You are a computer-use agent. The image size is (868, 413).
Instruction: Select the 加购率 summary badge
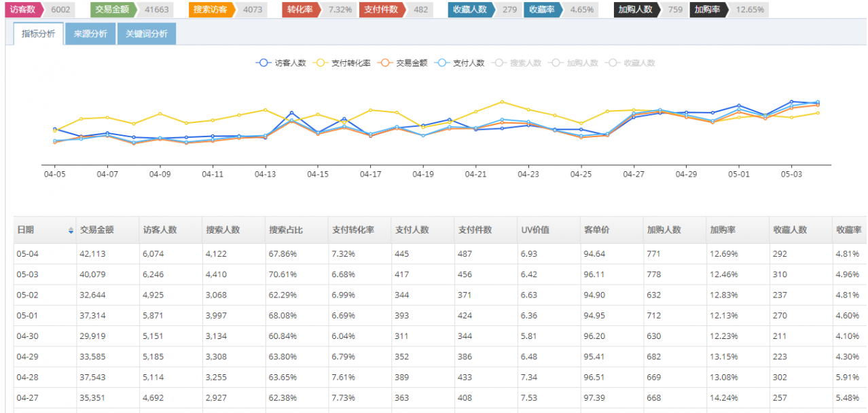(x=710, y=10)
